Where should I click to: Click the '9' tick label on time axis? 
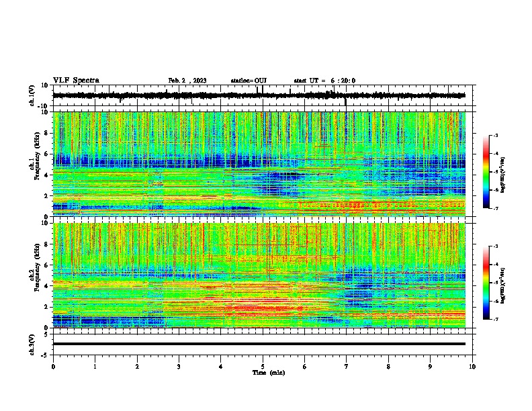point(430,367)
